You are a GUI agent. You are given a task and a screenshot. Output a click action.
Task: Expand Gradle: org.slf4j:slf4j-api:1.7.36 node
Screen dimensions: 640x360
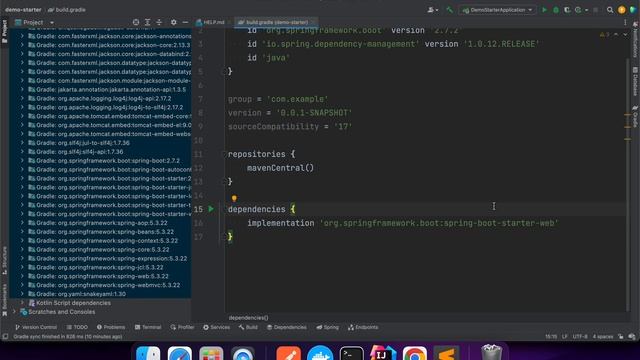pyautogui.click(x=22, y=151)
